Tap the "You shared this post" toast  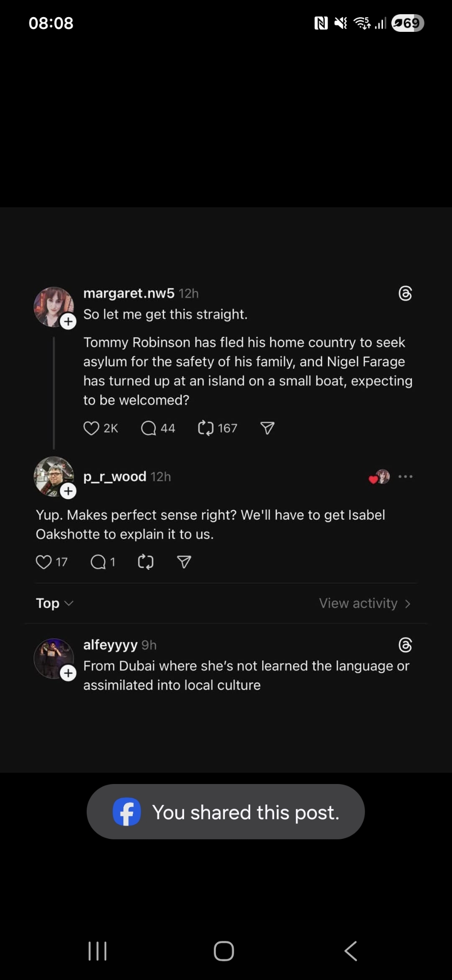[x=226, y=812]
